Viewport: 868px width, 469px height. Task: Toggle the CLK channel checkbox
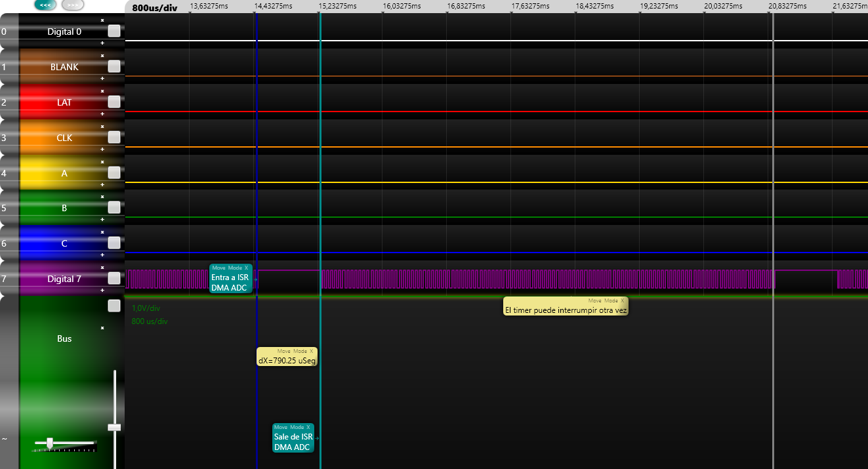coord(114,137)
